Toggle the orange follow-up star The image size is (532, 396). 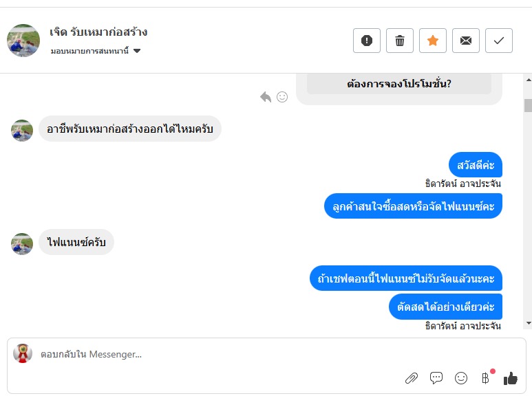tap(432, 41)
